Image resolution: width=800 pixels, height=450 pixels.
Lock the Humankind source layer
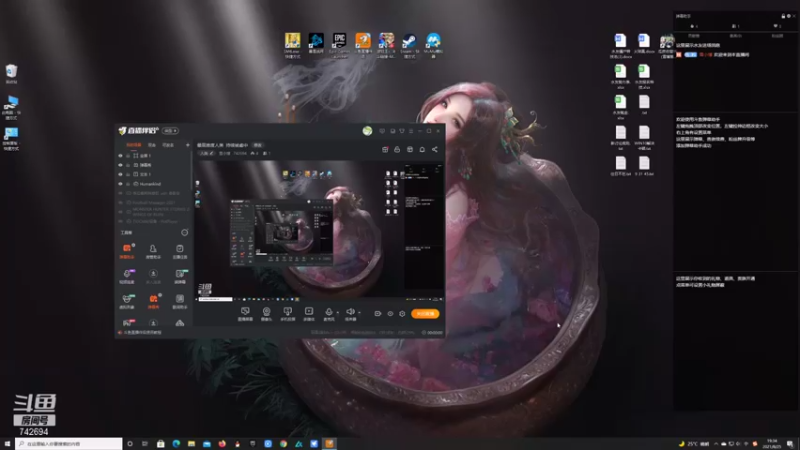(128, 184)
